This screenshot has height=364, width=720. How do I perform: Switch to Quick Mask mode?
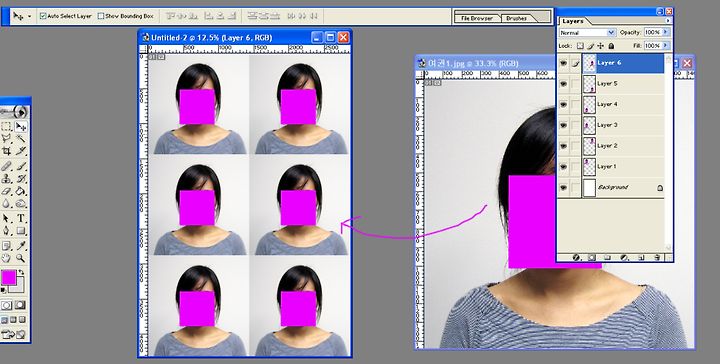pos(20,305)
